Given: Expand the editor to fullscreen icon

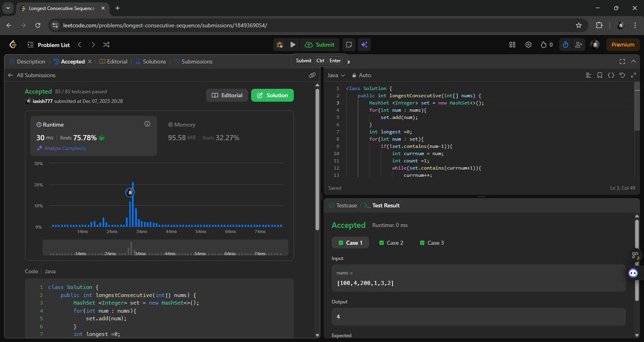Looking at the screenshot, I should pyautogui.click(x=633, y=75).
